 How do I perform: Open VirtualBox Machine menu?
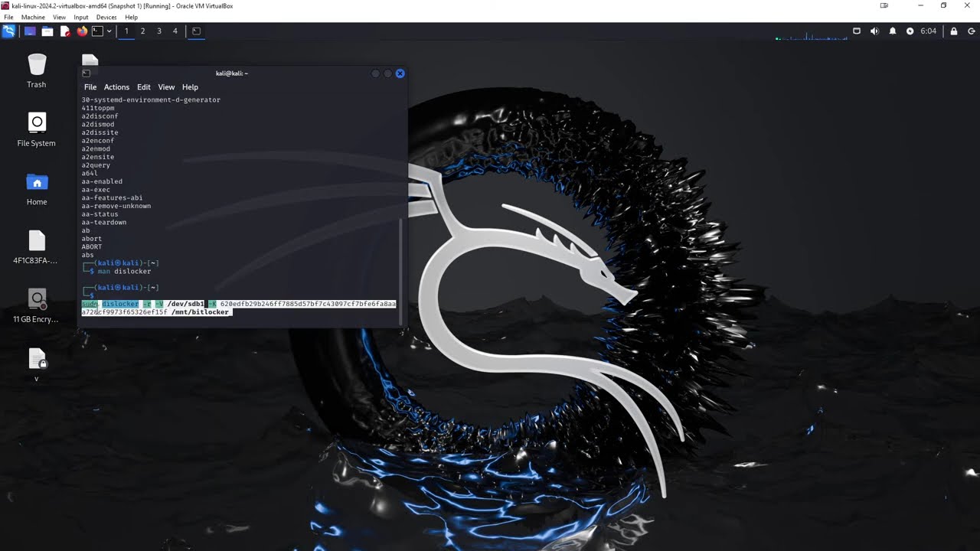click(33, 17)
